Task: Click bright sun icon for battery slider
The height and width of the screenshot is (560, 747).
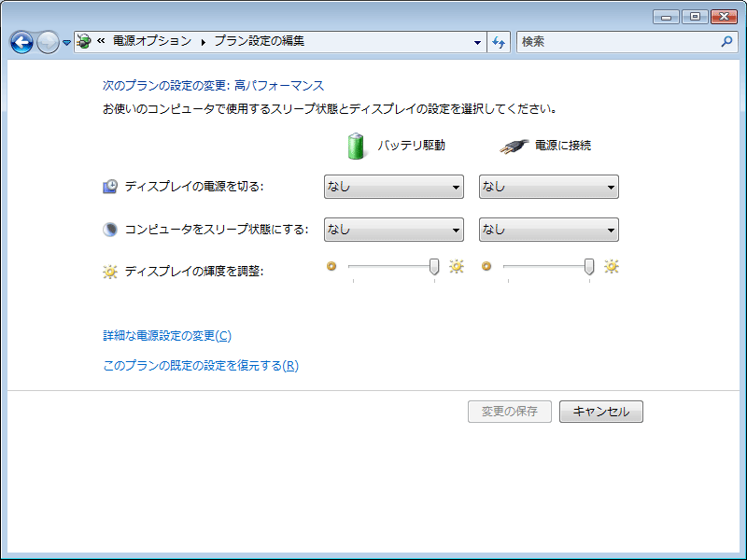Action: [x=457, y=266]
